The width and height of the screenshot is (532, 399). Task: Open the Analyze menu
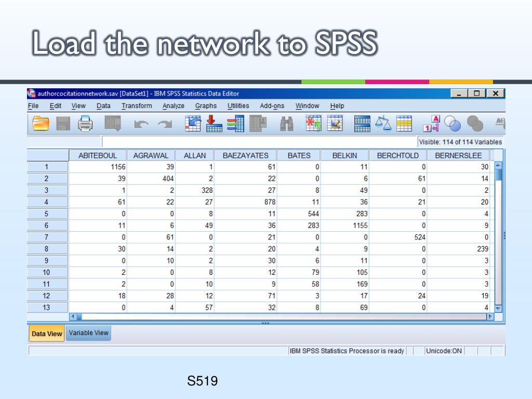tap(174, 106)
